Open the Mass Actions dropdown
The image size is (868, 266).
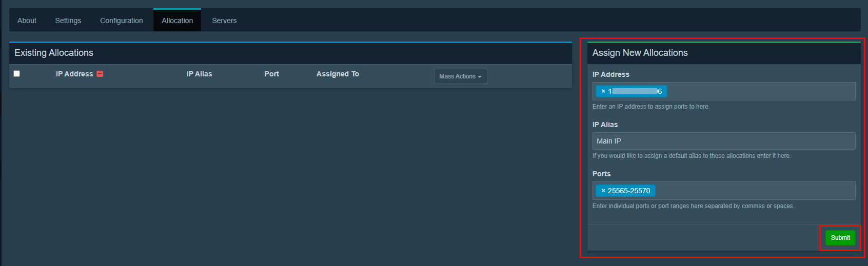pos(460,76)
